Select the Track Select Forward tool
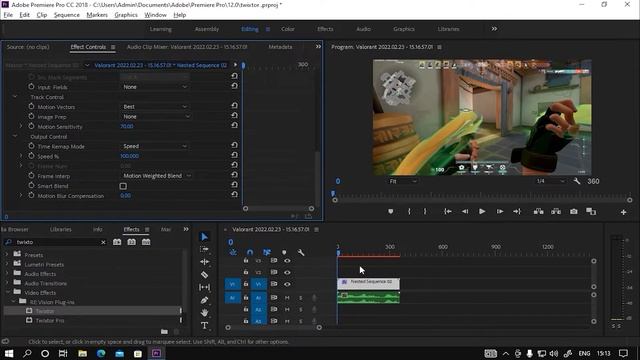This screenshot has height=360, width=640. pos(204,249)
